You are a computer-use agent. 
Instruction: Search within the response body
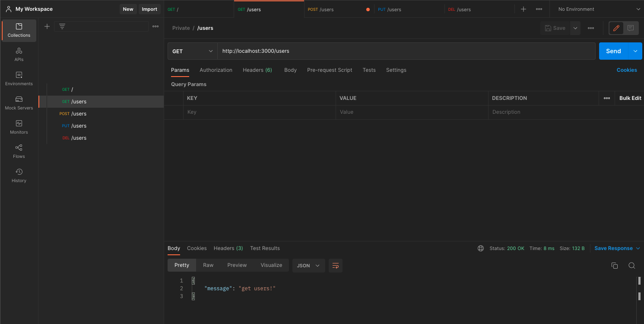coord(631,266)
